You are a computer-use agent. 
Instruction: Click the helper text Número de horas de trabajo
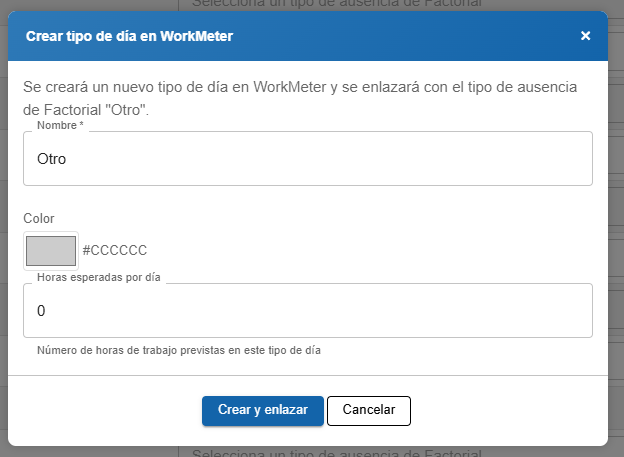(179, 350)
